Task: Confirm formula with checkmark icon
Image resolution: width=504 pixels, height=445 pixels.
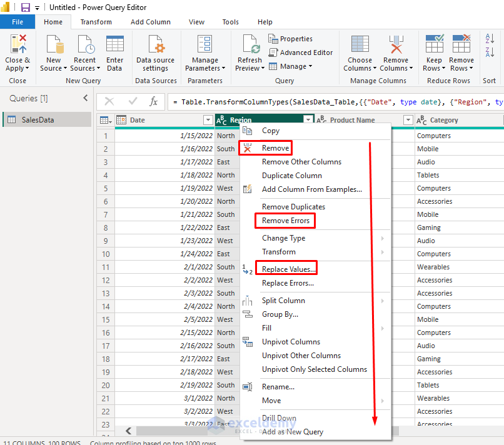Action: 133,101
